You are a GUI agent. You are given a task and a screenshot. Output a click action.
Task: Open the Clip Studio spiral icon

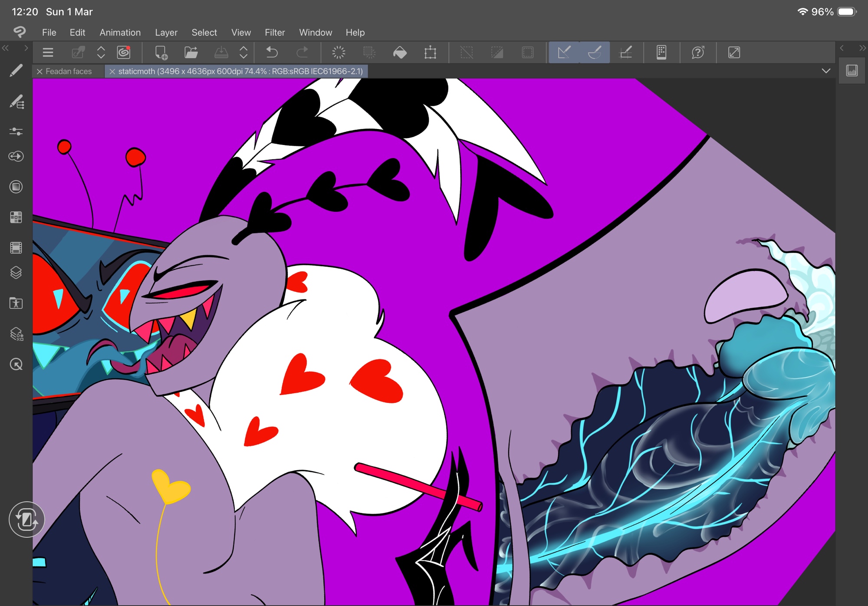(x=124, y=53)
